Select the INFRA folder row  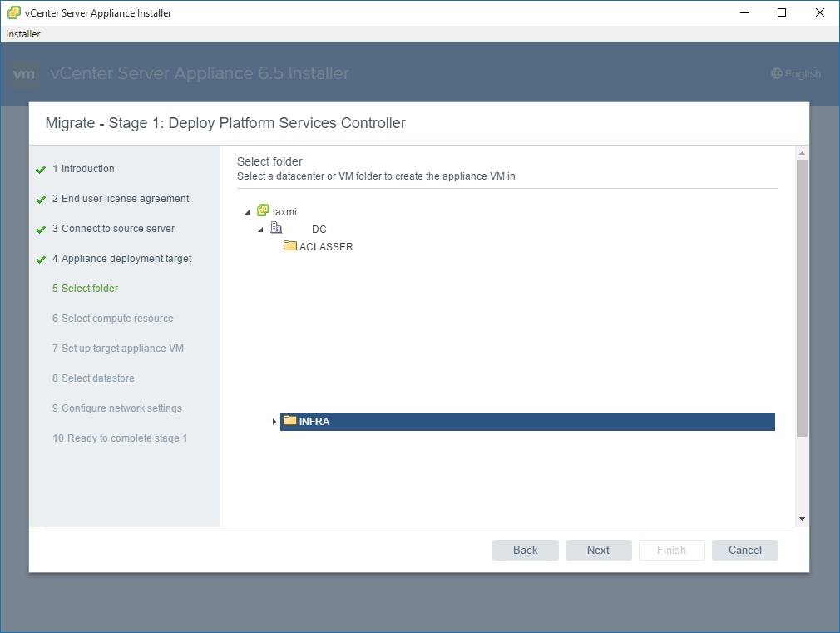tap(527, 421)
